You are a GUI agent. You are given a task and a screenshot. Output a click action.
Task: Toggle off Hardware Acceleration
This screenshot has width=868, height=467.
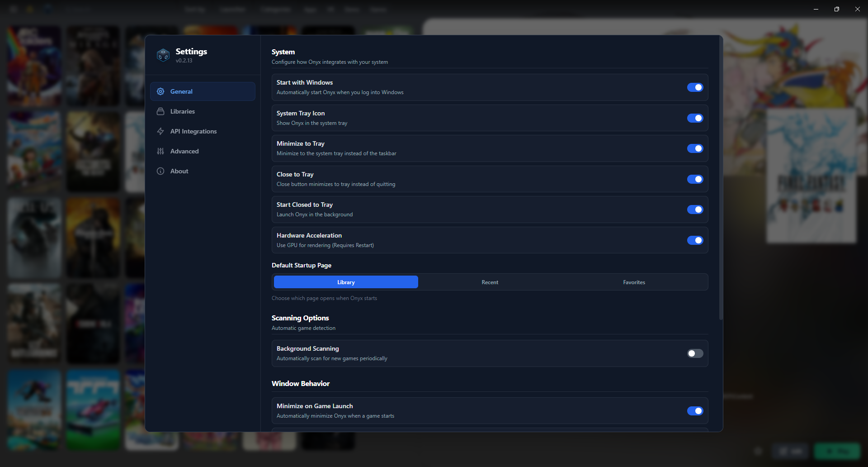(695, 240)
